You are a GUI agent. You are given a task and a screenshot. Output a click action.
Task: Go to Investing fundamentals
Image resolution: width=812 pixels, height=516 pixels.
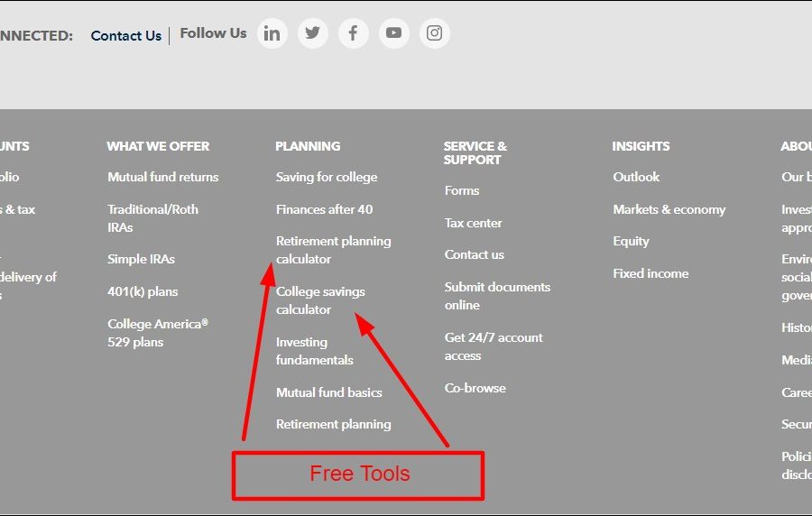coord(314,351)
